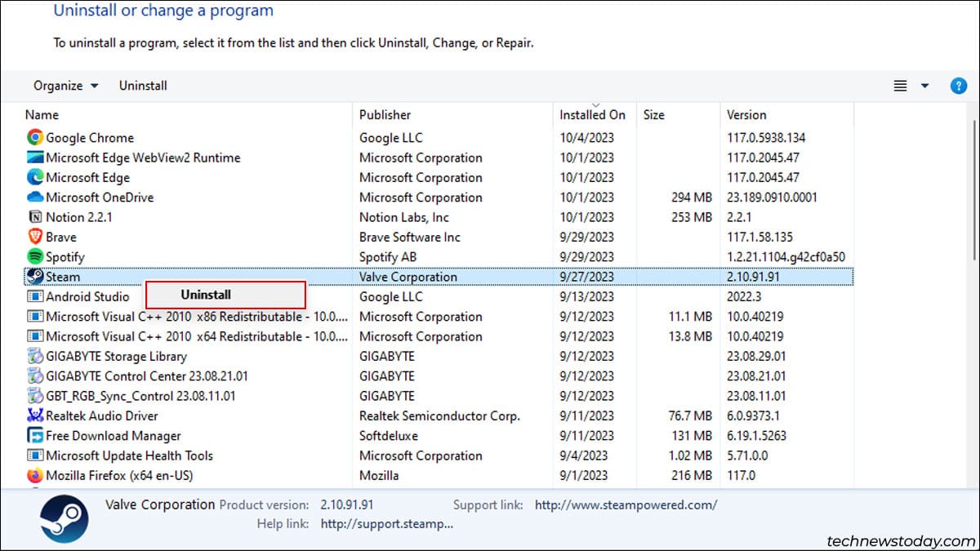Click the 10/4/2023 install date

pyautogui.click(x=586, y=138)
